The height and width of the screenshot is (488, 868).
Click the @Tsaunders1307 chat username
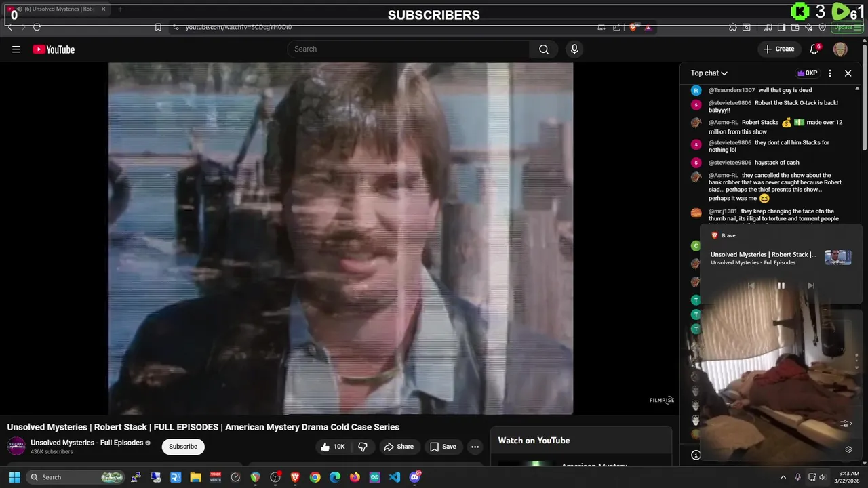[732, 90]
